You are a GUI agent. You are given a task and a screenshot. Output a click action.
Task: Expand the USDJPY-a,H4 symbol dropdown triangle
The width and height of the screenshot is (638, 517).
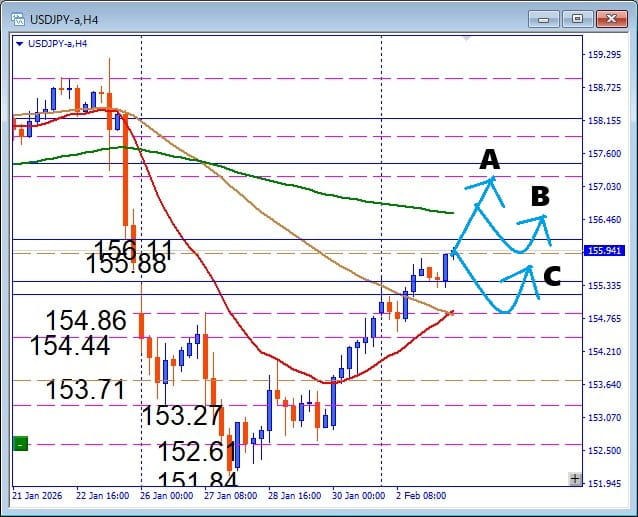click(19, 44)
